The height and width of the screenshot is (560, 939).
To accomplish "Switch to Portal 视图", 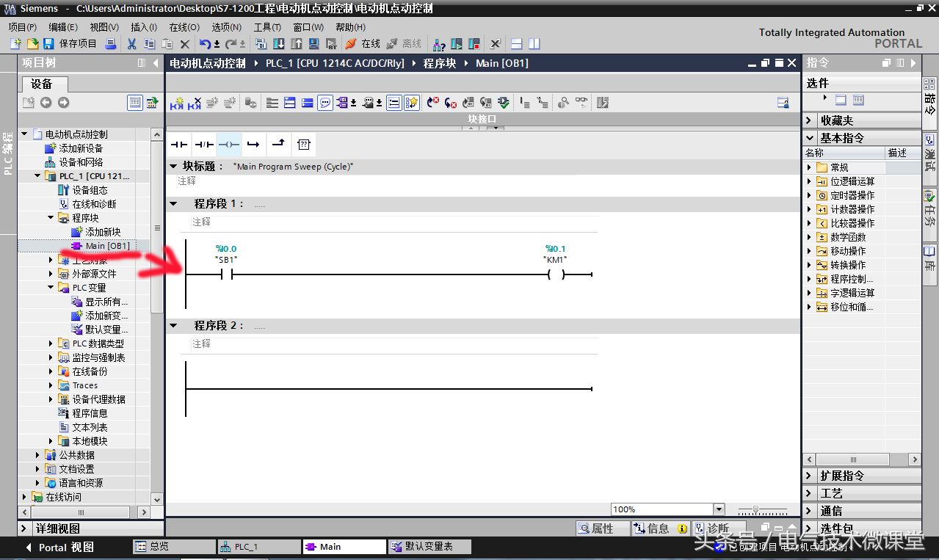I will click(x=60, y=548).
